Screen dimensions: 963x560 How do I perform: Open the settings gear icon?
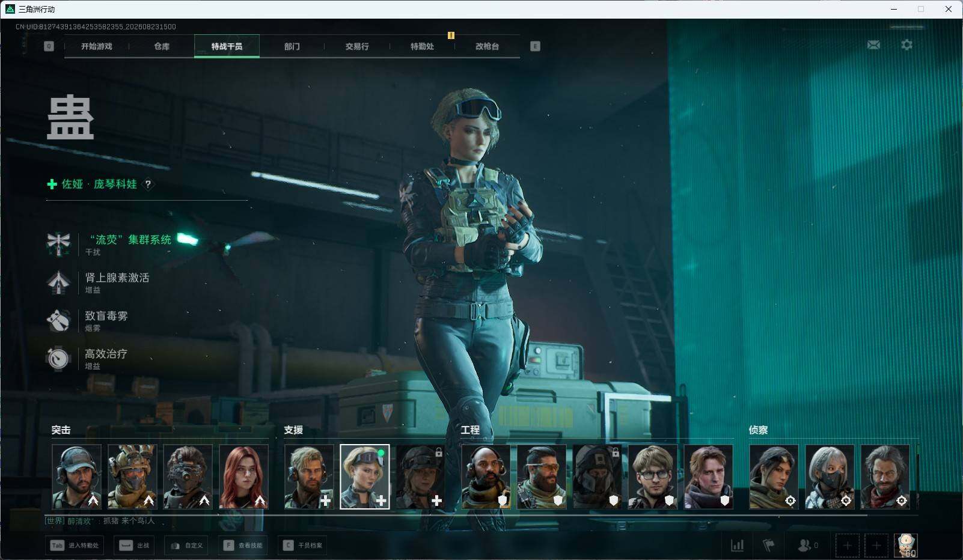[x=906, y=45]
